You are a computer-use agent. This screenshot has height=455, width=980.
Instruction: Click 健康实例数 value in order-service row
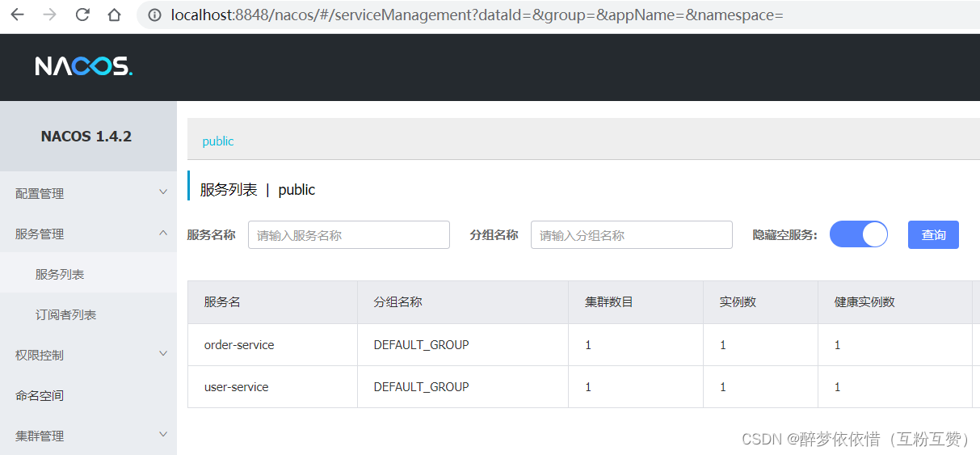click(838, 344)
